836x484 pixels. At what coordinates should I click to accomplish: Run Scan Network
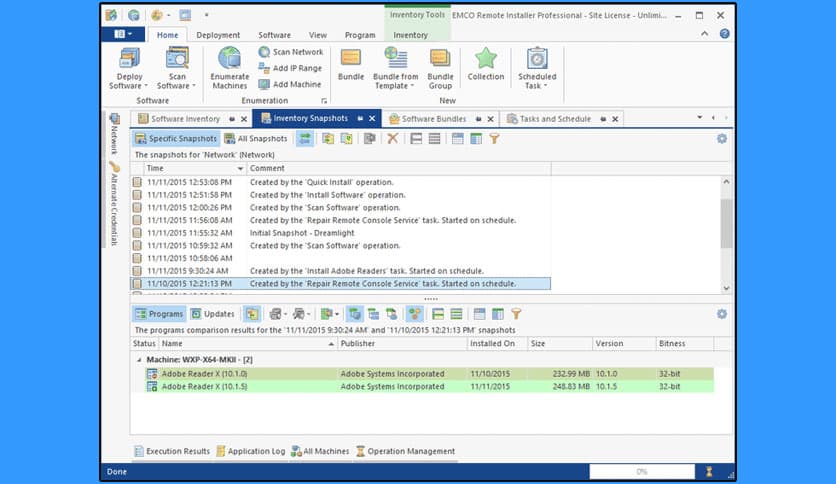(x=291, y=52)
